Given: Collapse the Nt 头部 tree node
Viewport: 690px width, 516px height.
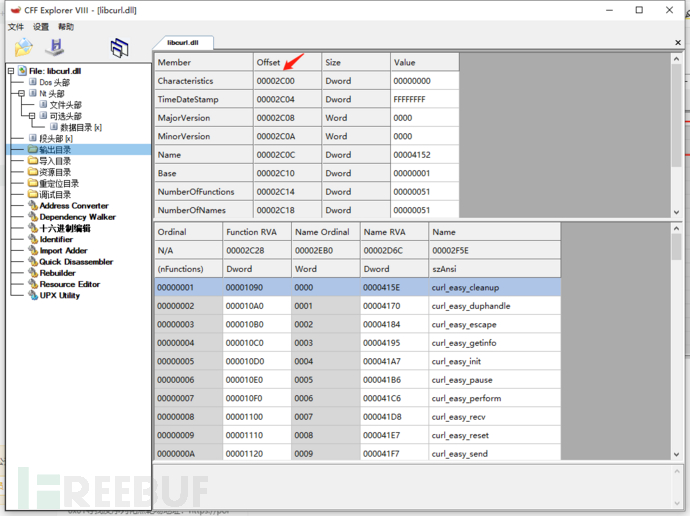Looking at the screenshot, I should click(x=21, y=93).
